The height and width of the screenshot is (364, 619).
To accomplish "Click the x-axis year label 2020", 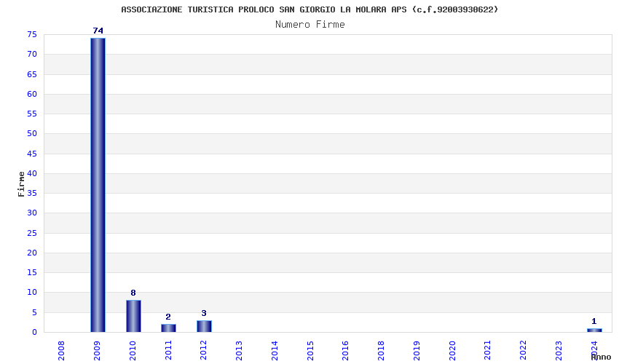I will [452, 351].
